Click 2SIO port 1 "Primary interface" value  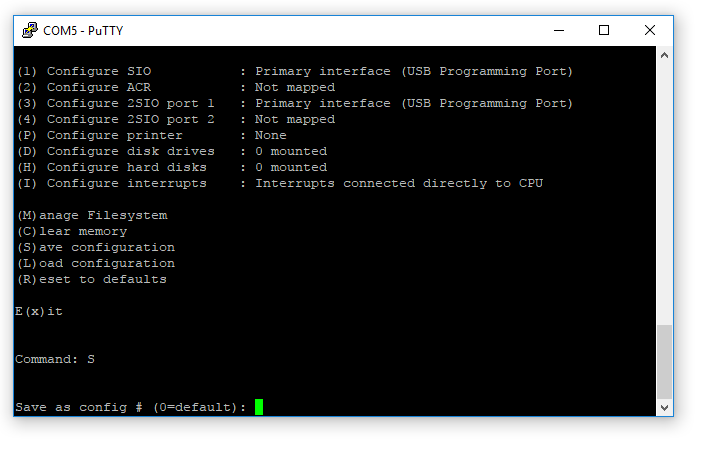(x=414, y=104)
